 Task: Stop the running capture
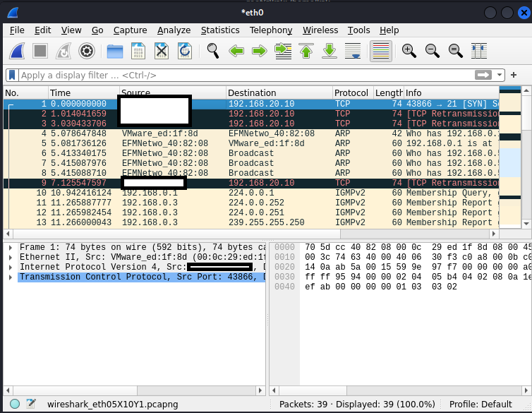coord(40,52)
